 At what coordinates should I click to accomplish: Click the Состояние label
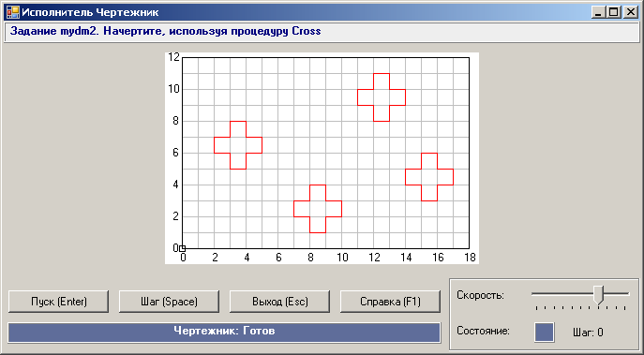[x=483, y=331]
